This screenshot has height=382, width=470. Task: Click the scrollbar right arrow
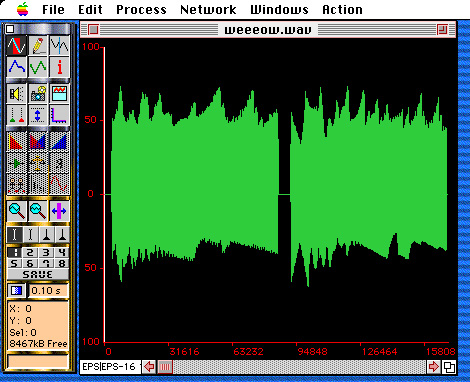click(433, 367)
